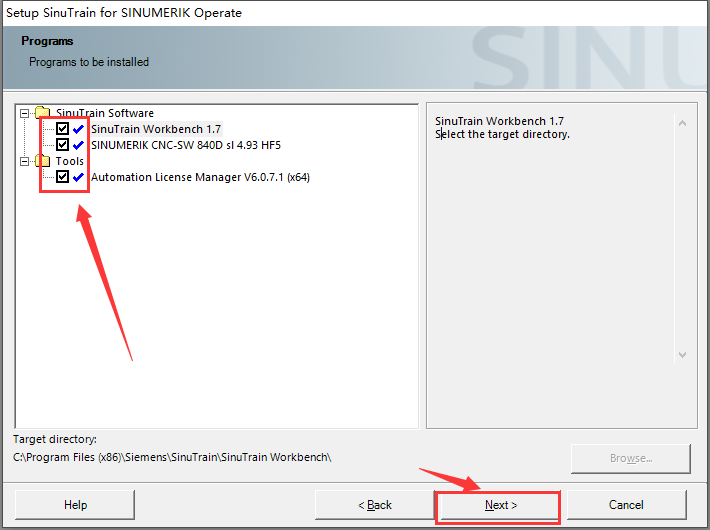Click the 'Programs to be installed' subtitle
Screen dimensions: 710x530
89,62
